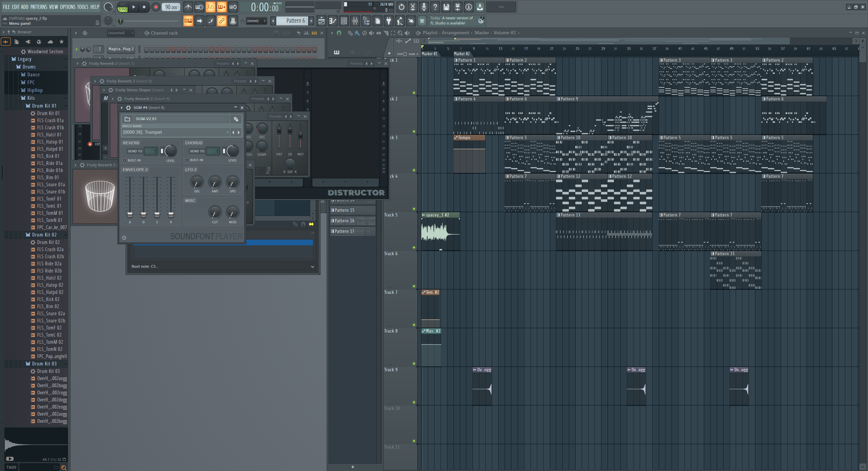This screenshot has height=471, width=868.
Task: Expand the Root note C5 dropdown
Action: (x=312, y=266)
